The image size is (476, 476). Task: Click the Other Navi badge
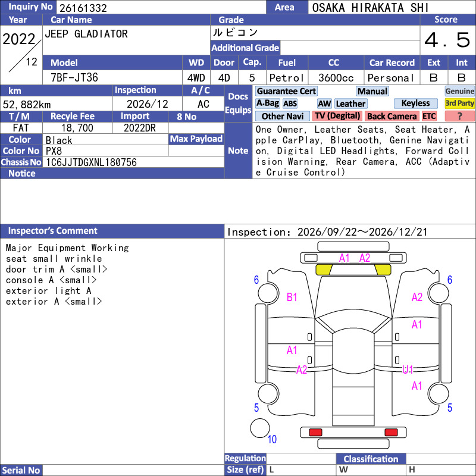(x=282, y=116)
